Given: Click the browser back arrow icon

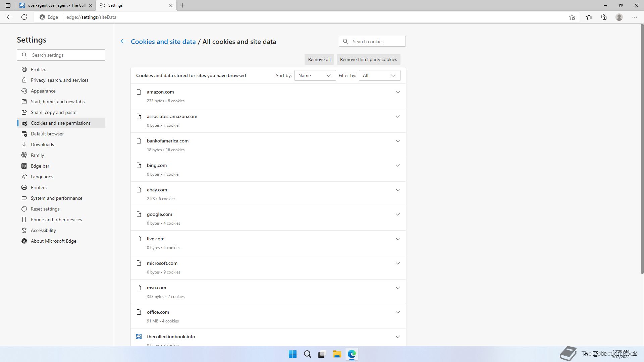Looking at the screenshot, I should tap(9, 17).
